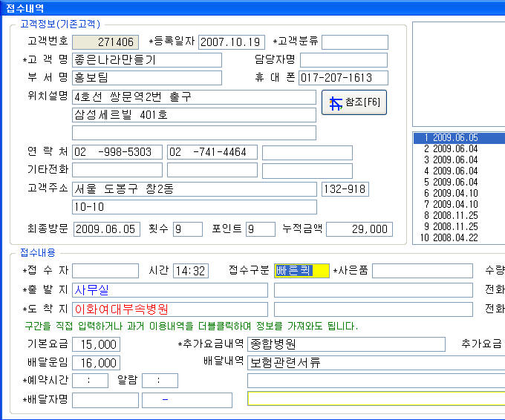Viewport: 505px width, 420px height.
Task: Focus 배달자명 phone field with dash
Action: 187,400
